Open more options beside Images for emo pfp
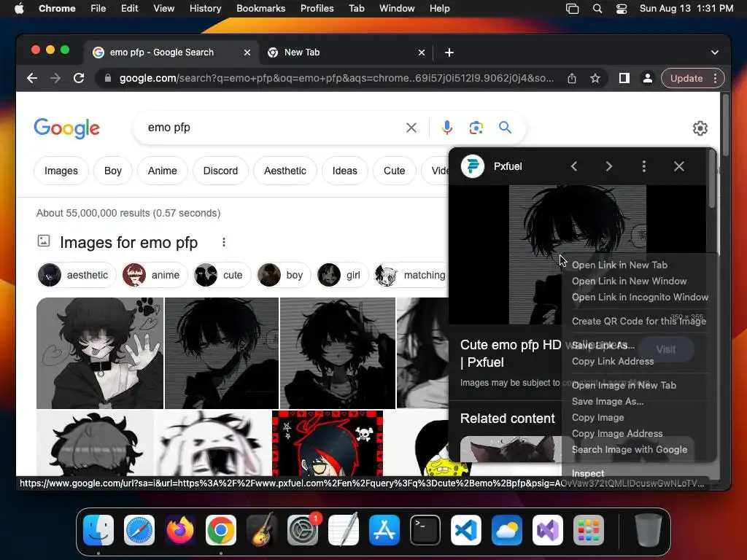The image size is (747, 560). click(x=223, y=242)
